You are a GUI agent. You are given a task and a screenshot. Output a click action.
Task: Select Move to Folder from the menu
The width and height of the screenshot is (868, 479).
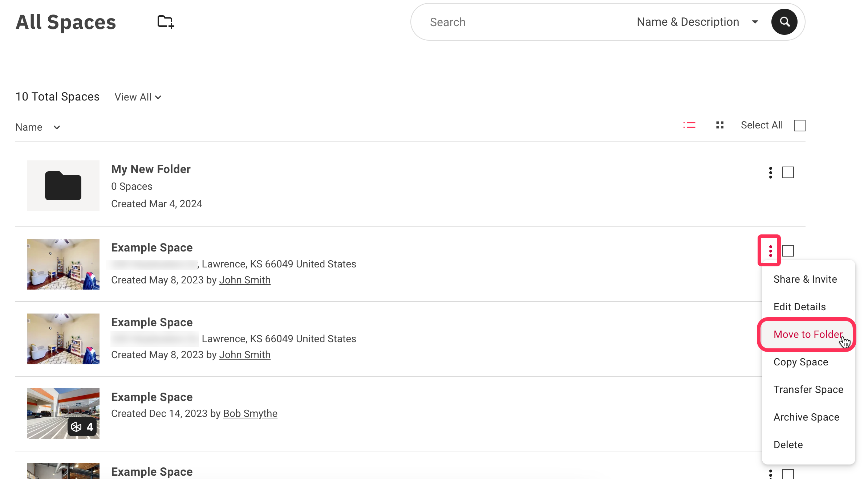(x=807, y=334)
